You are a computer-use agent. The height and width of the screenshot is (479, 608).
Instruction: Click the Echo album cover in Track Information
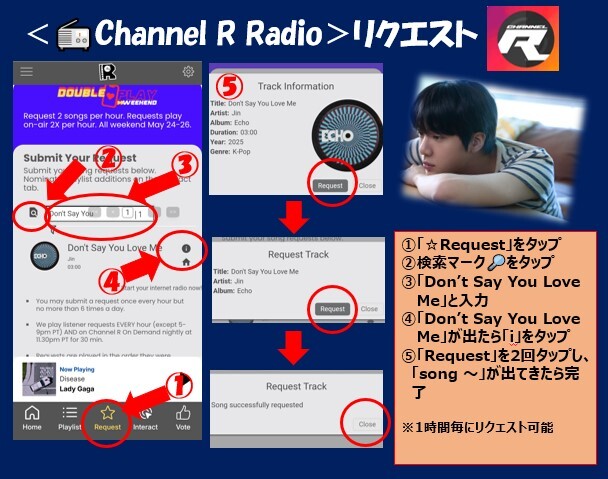click(347, 135)
